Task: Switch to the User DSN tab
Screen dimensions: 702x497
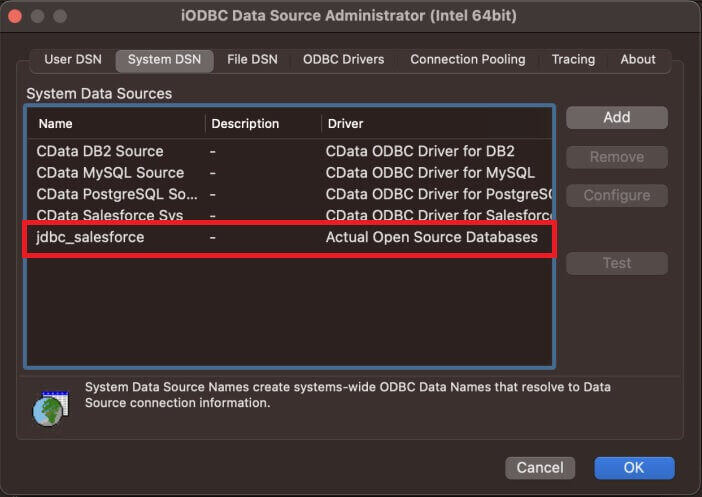Action: click(x=73, y=60)
